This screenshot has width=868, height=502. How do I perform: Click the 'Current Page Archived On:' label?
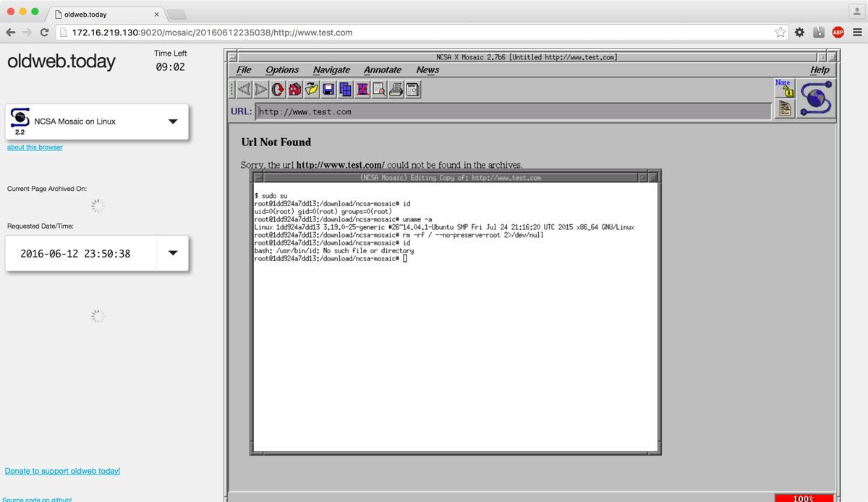pos(47,189)
